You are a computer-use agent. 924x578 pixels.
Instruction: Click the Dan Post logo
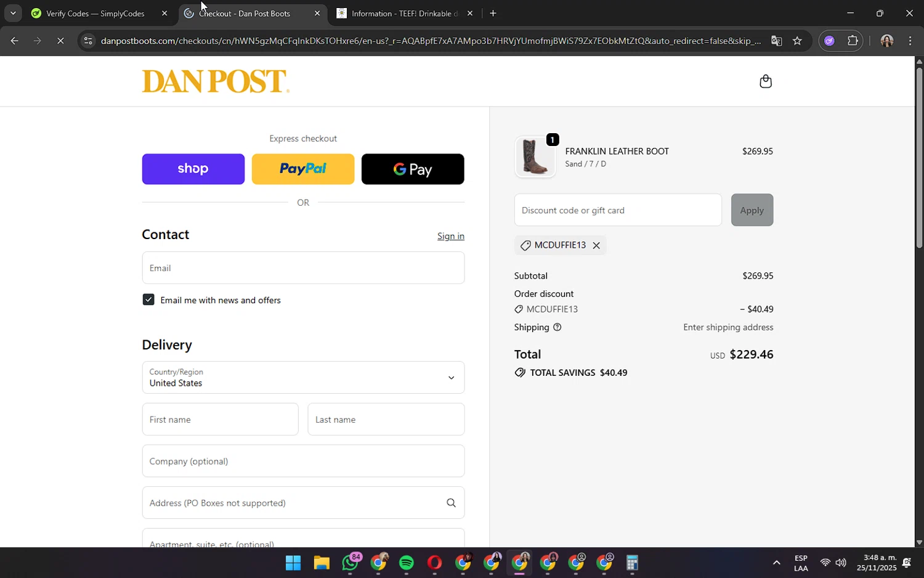click(216, 81)
